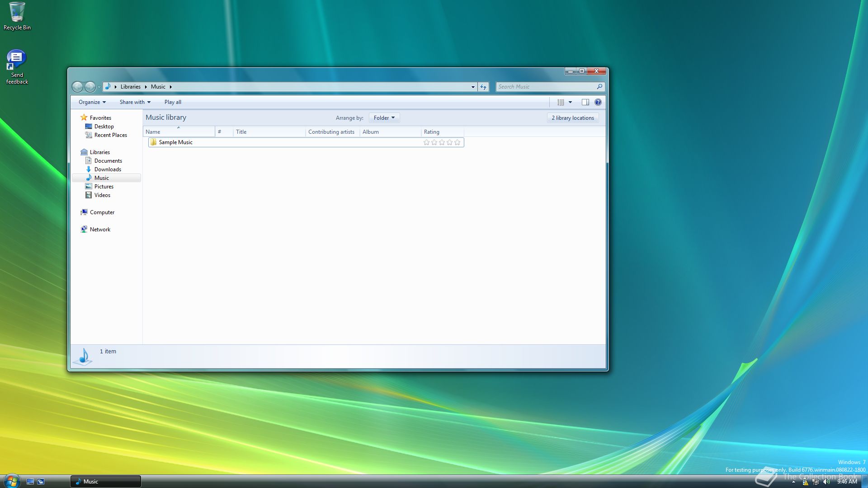The height and width of the screenshot is (488, 868).
Task: Sort by Contributing artists column header
Action: (x=333, y=132)
